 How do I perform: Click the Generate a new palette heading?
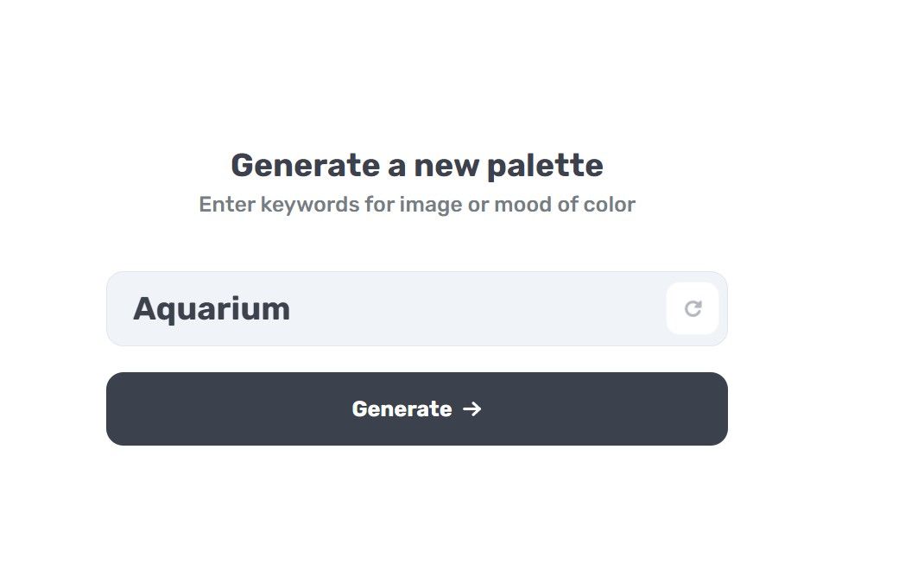click(x=417, y=165)
